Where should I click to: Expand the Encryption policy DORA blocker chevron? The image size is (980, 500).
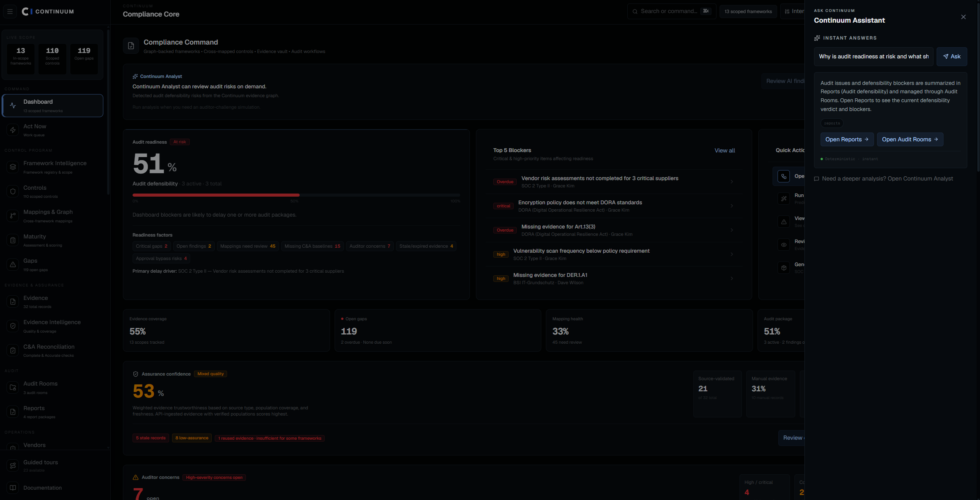tap(731, 206)
